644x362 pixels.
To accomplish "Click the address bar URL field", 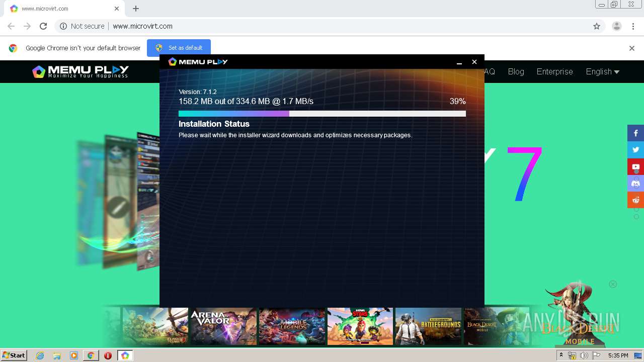I will coord(322,26).
